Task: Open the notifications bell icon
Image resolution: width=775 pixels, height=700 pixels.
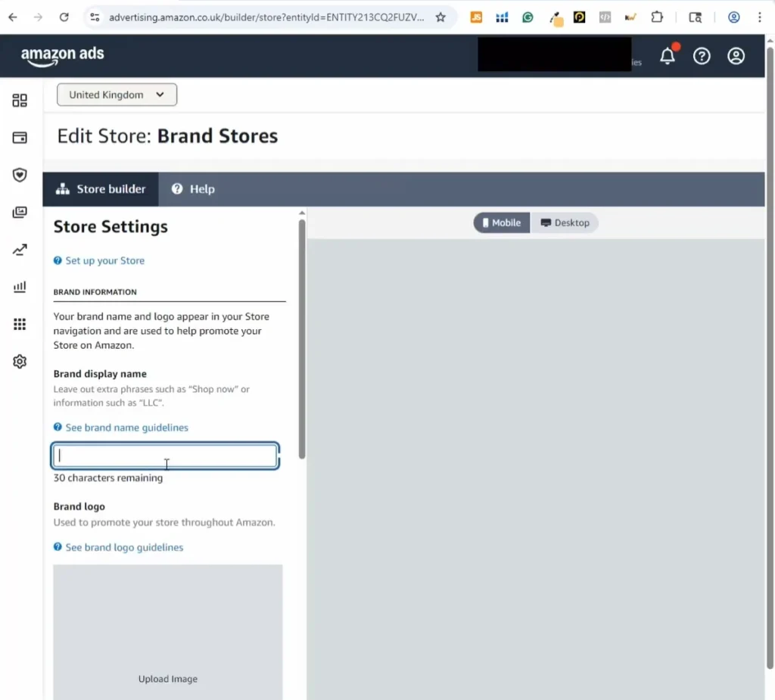Action: [667, 56]
